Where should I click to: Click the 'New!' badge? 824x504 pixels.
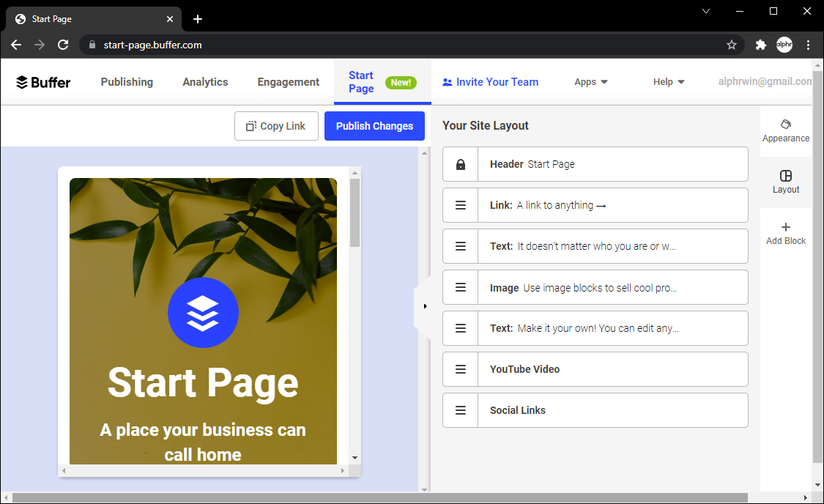[x=401, y=83]
